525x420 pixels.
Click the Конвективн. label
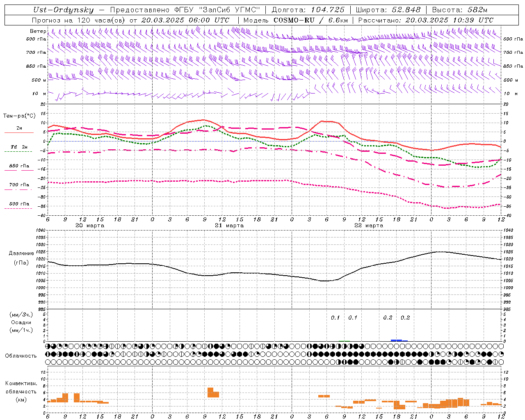point(21,383)
